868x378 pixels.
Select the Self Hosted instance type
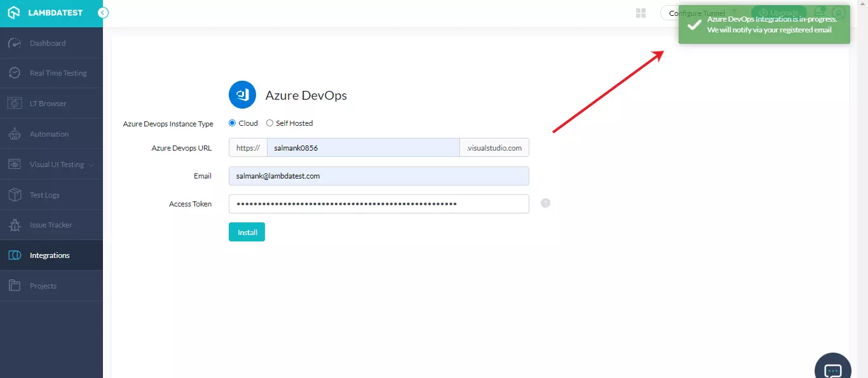click(269, 123)
